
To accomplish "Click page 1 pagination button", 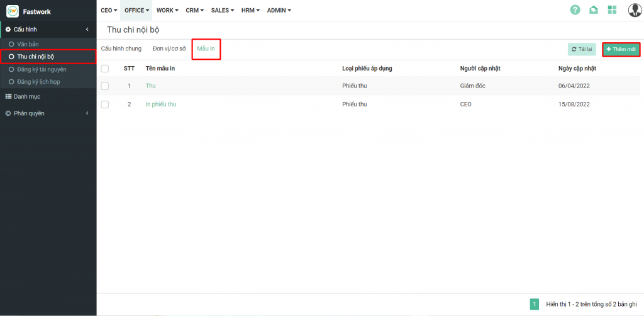I will [535, 305].
